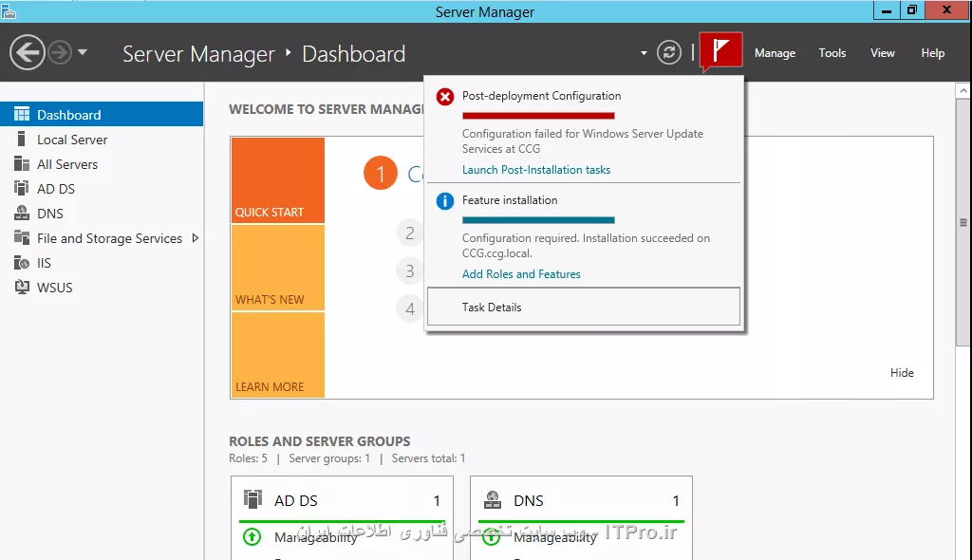The width and height of the screenshot is (972, 560).
Task: Open the Manage menu
Action: coord(775,53)
